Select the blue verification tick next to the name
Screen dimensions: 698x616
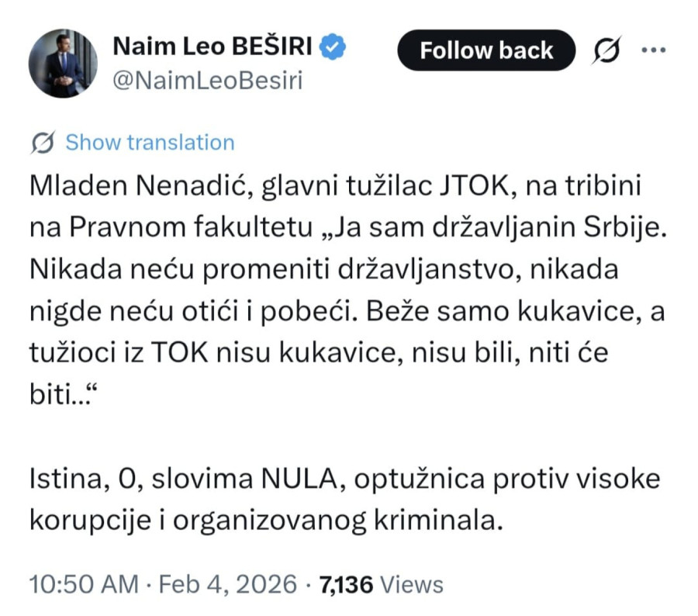coord(332,45)
